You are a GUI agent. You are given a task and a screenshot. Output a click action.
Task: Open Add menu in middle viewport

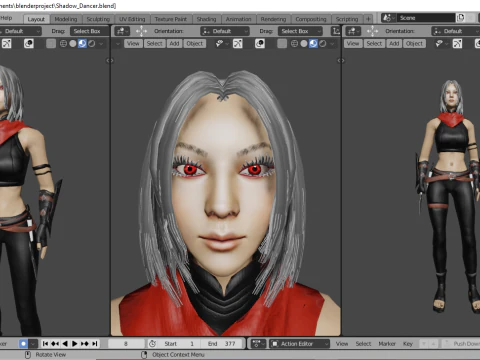click(x=174, y=44)
